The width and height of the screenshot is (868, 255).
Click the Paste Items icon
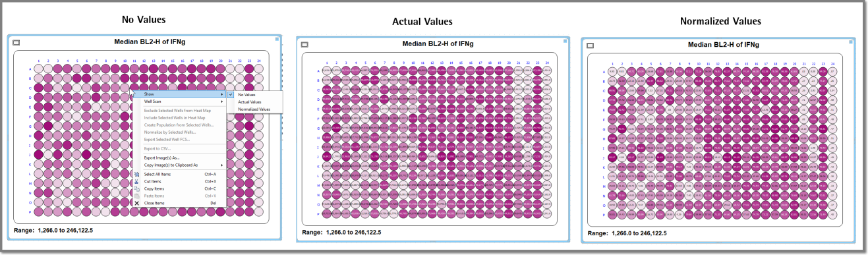(x=137, y=196)
